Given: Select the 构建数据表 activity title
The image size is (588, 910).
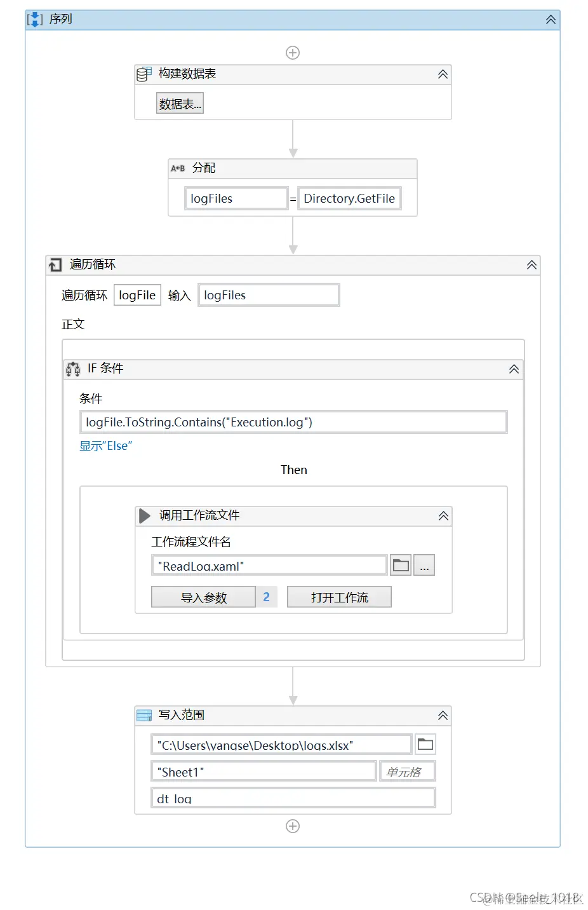Looking at the screenshot, I should (187, 74).
